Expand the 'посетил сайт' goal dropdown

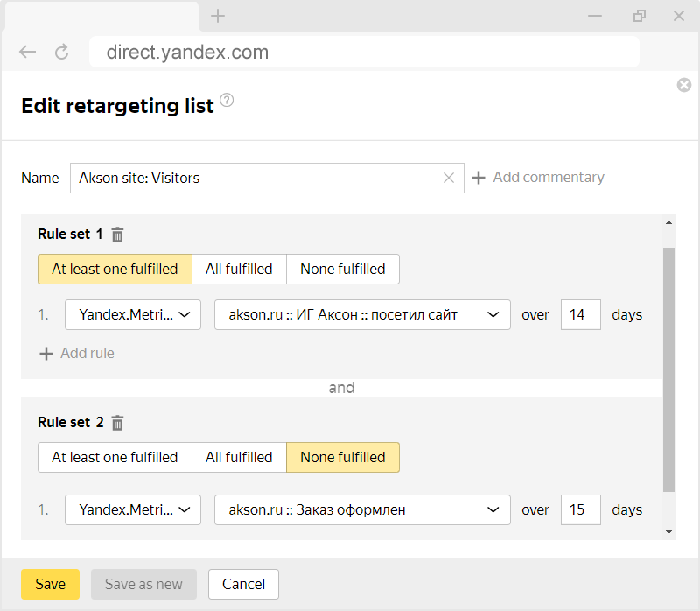pos(362,315)
